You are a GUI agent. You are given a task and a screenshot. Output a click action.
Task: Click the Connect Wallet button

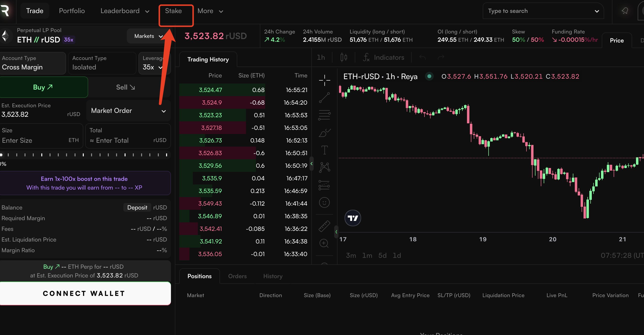84,293
